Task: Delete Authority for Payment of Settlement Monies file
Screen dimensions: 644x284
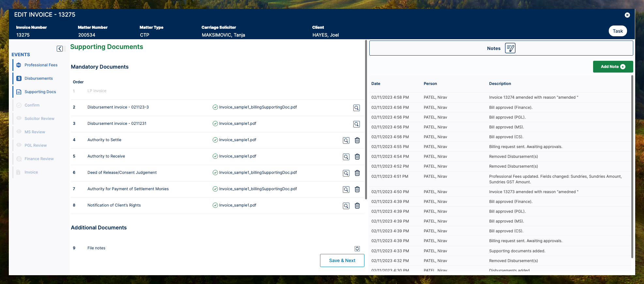Action: (x=357, y=189)
